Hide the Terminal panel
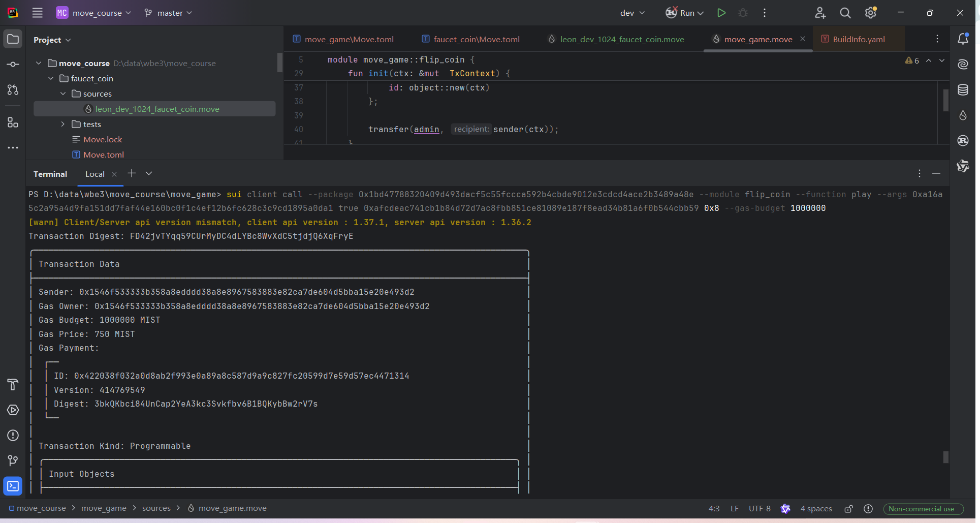 pyautogui.click(x=936, y=174)
